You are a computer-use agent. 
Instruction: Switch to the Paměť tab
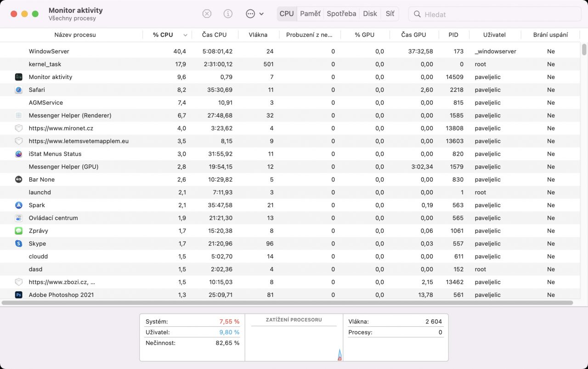click(x=310, y=14)
